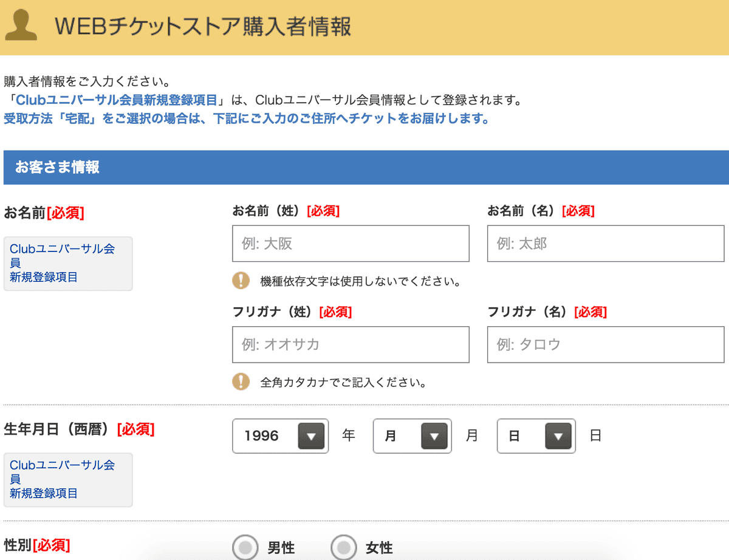Click the surname field with placeholder 例: 大阪

click(351, 243)
